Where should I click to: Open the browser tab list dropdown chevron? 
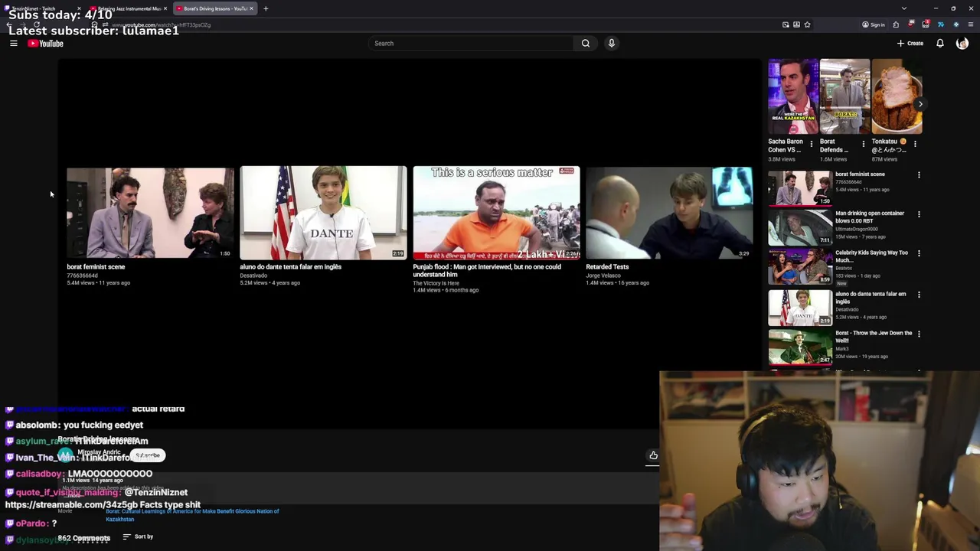pyautogui.click(x=903, y=8)
